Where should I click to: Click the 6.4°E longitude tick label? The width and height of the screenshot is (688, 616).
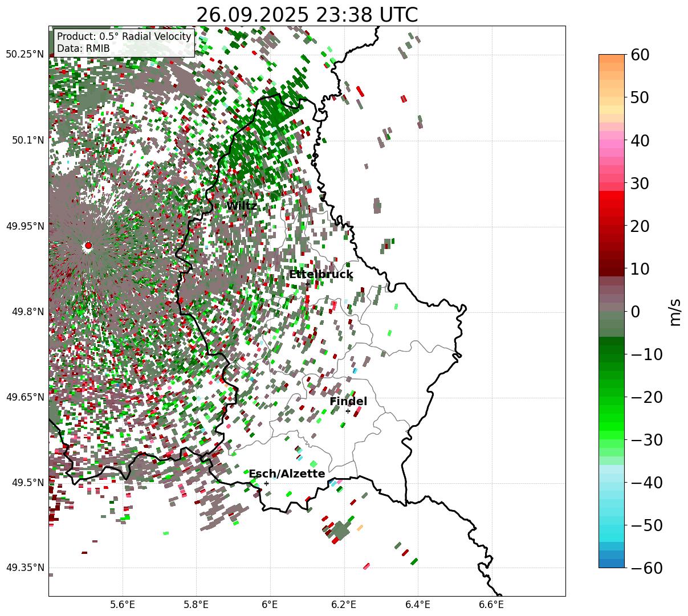pyautogui.click(x=418, y=605)
